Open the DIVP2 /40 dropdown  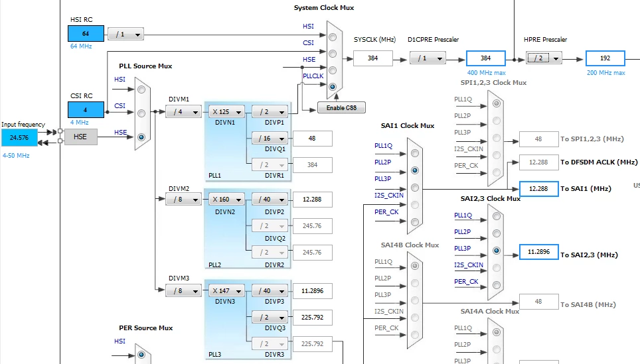pos(270,200)
